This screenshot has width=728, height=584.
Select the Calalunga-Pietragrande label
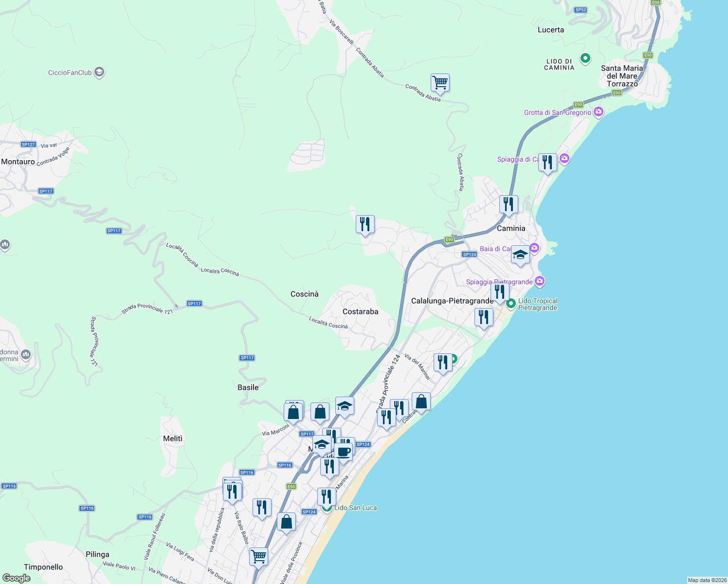coord(452,301)
